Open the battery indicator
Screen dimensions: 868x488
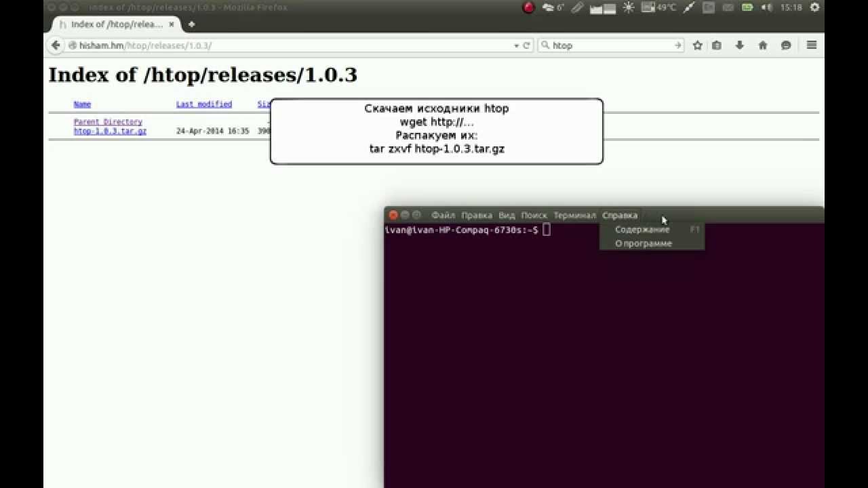747,7
